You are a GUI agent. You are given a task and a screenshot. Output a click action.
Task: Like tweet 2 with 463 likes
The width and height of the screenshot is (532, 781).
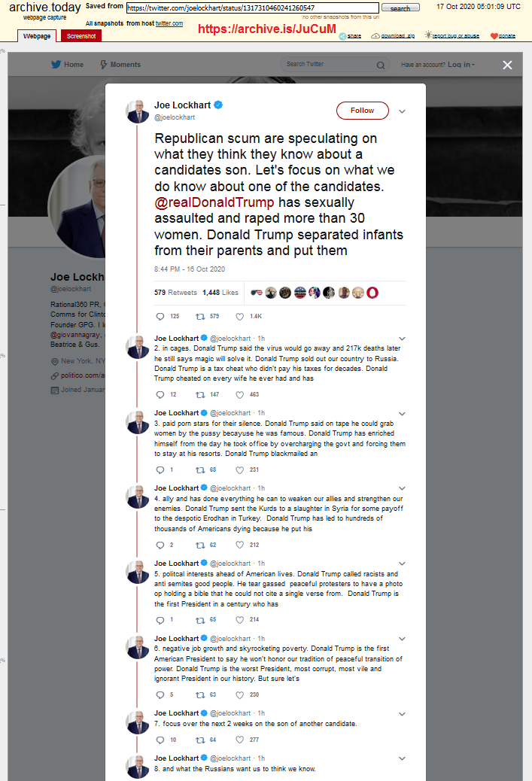pos(239,394)
